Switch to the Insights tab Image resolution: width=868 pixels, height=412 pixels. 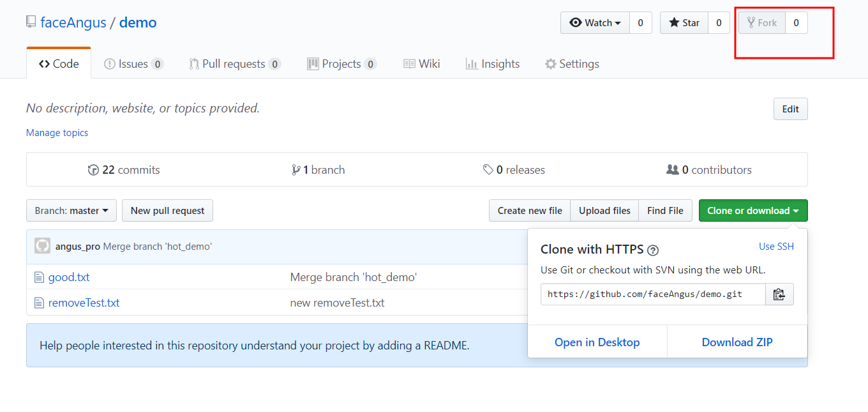(493, 64)
